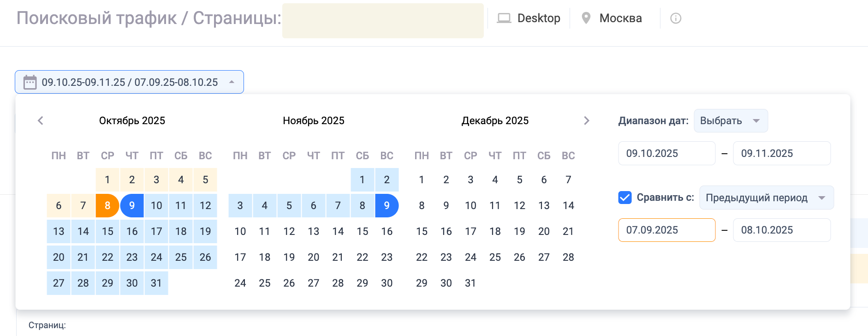Image resolution: width=868 pixels, height=336 pixels.
Task: Click the Desktop laptop icon
Action: [x=504, y=18]
